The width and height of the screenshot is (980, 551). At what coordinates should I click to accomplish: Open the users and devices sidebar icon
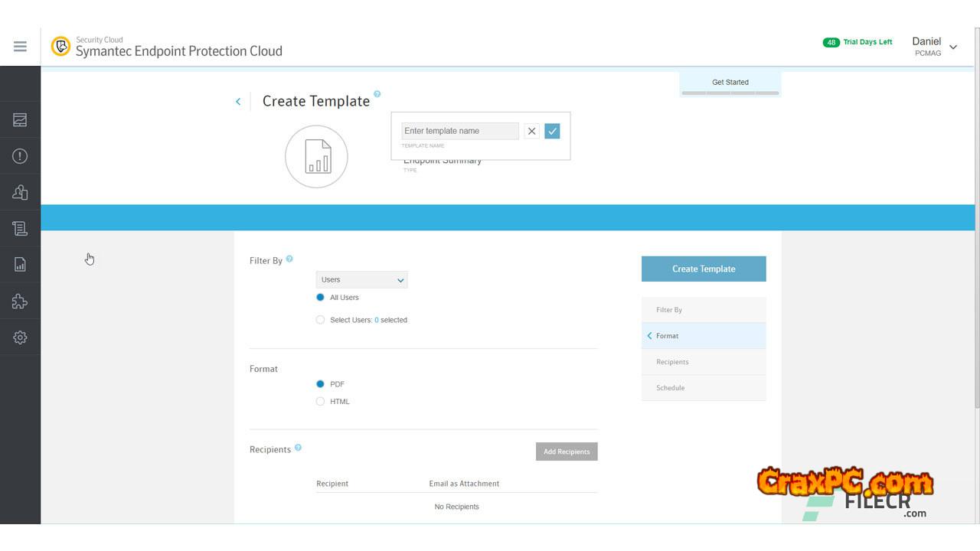point(20,192)
